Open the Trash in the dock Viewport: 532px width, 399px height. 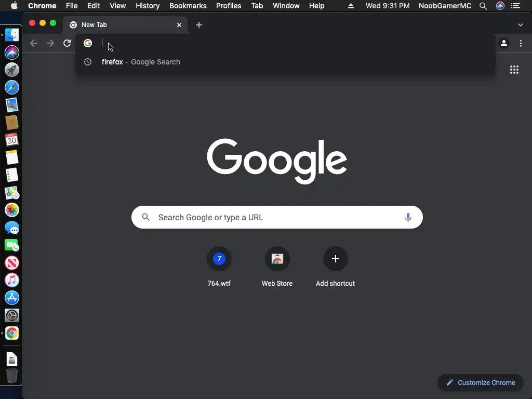coord(12,376)
